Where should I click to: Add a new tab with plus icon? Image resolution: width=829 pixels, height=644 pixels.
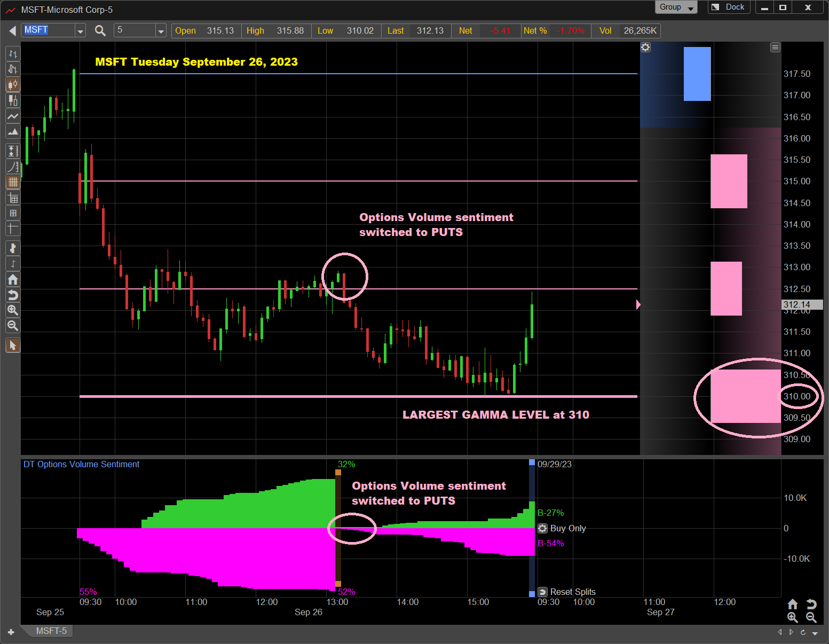(11, 632)
